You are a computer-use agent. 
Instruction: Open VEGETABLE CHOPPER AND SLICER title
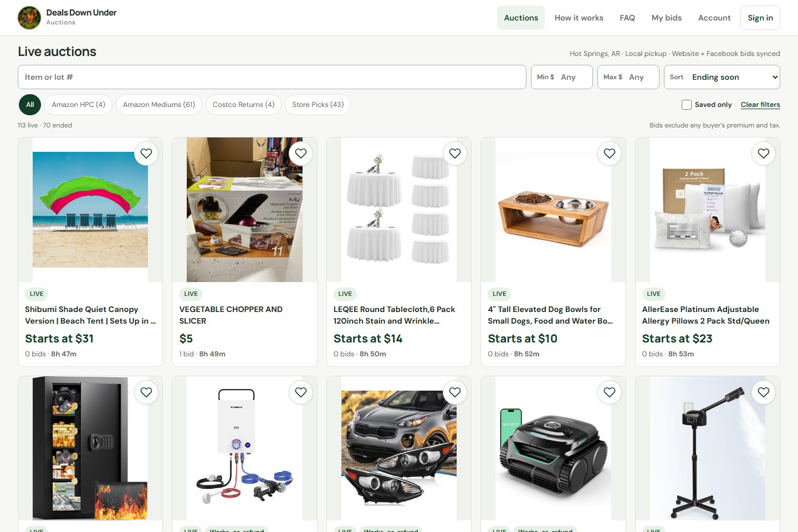tap(231, 315)
